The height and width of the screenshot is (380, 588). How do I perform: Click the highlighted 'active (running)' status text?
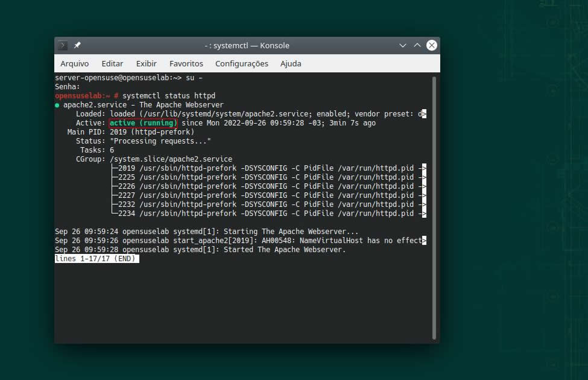[143, 123]
